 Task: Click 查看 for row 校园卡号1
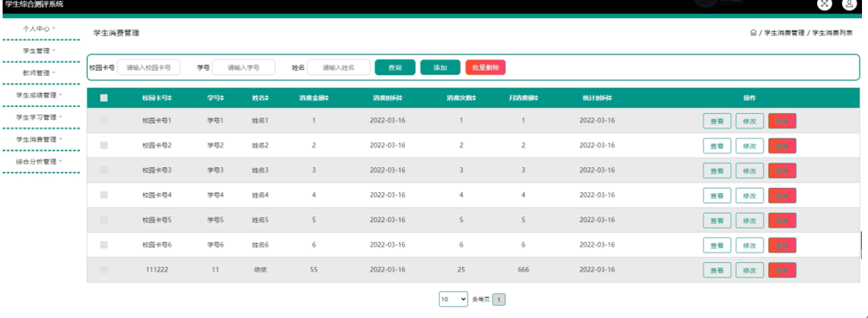coord(717,121)
